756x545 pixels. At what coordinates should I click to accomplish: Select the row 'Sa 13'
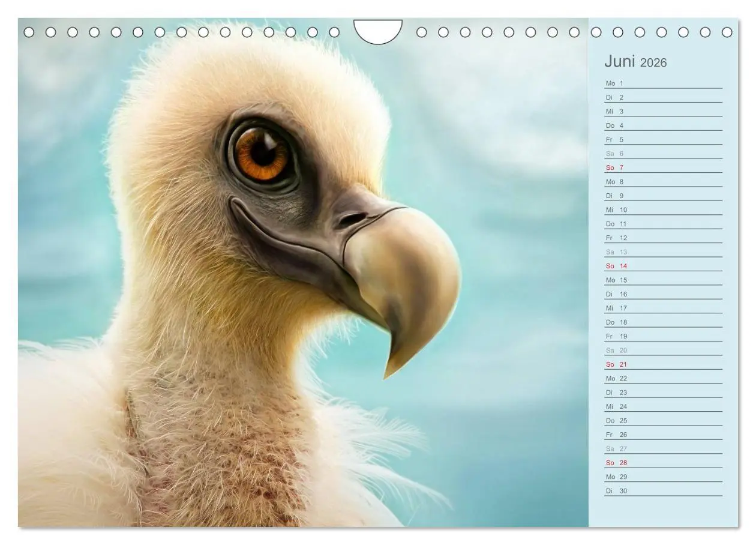pos(663,251)
